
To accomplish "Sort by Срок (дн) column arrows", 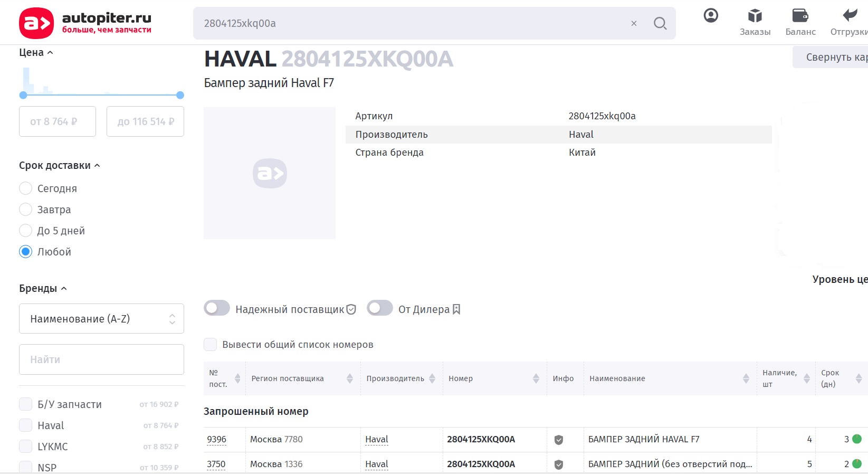I will click(x=859, y=378).
